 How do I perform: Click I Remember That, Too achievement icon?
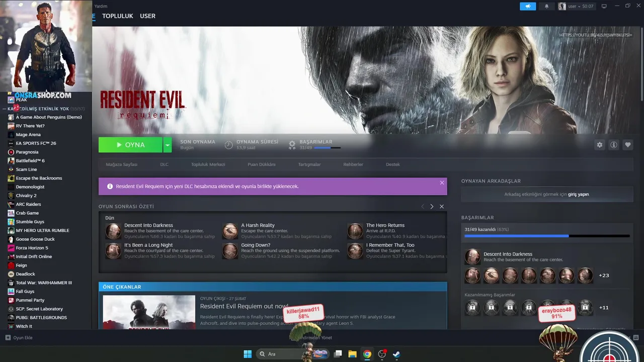pyautogui.click(x=355, y=251)
